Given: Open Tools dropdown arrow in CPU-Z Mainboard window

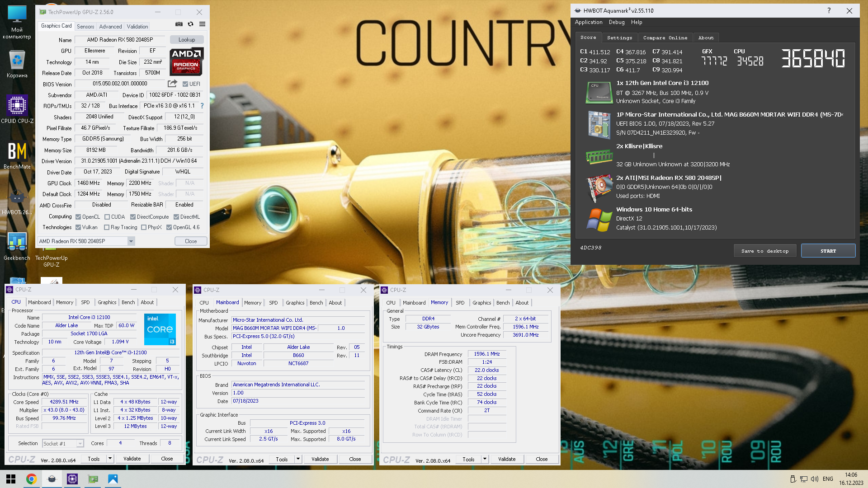Looking at the screenshot, I should coord(298,459).
